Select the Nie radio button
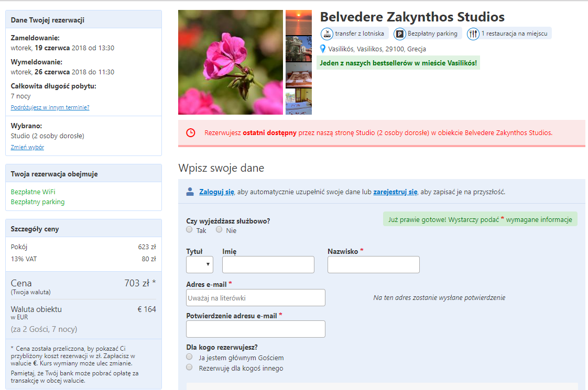The width and height of the screenshot is (588, 390). tap(219, 229)
